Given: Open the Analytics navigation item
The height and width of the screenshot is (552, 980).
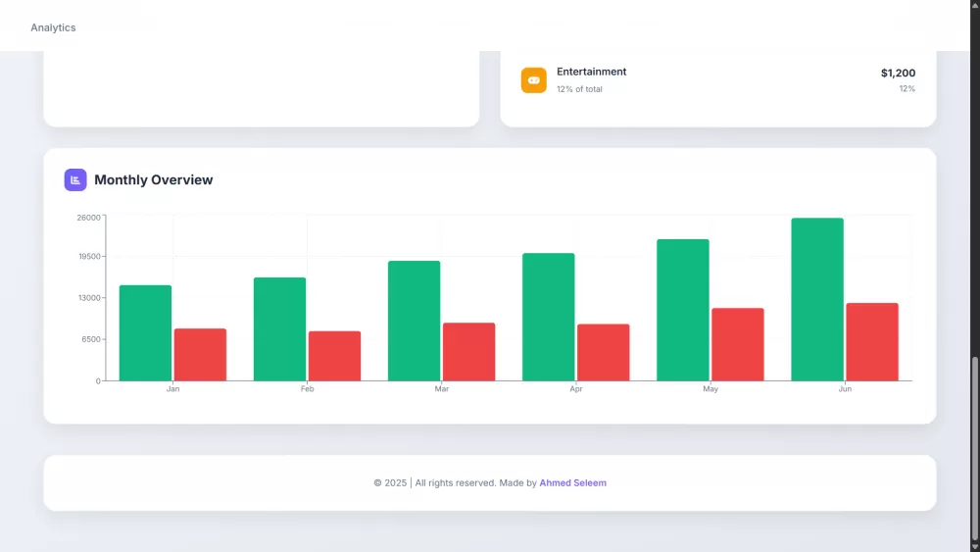Looking at the screenshot, I should click(x=53, y=27).
